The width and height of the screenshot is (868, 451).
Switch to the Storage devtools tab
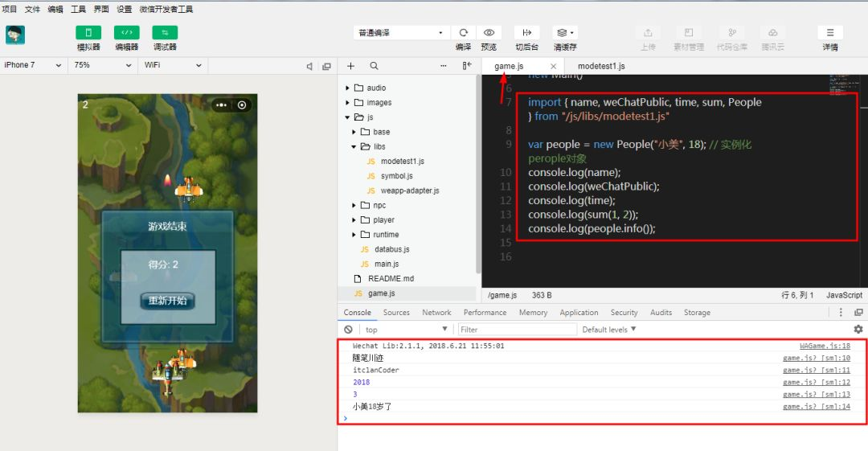click(697, 313)
